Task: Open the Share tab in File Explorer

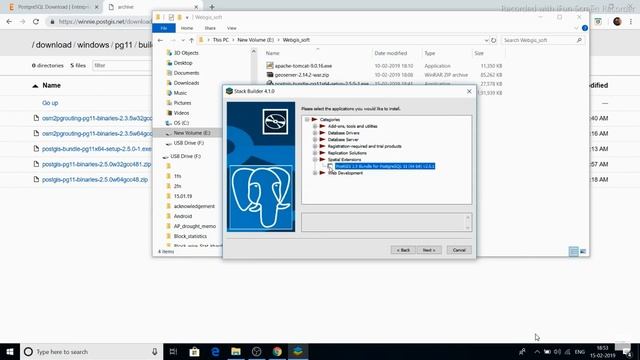Action: 210,28
